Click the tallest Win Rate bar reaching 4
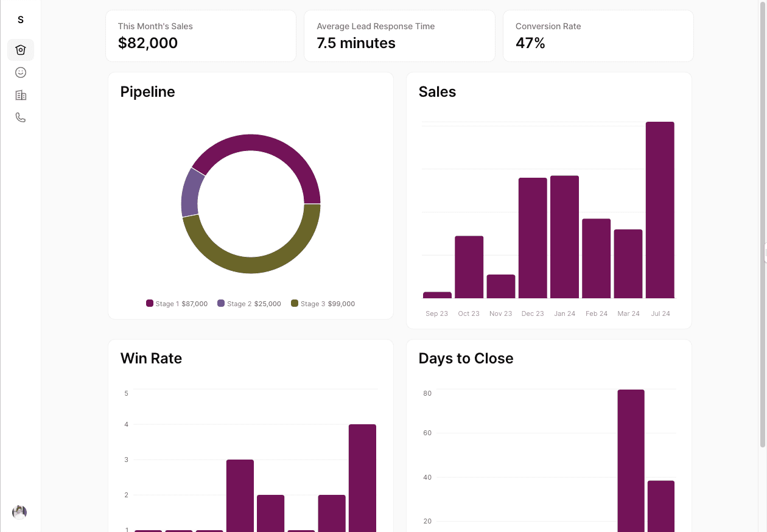Screen dimensions: 767x532 (x=362, y=478)
